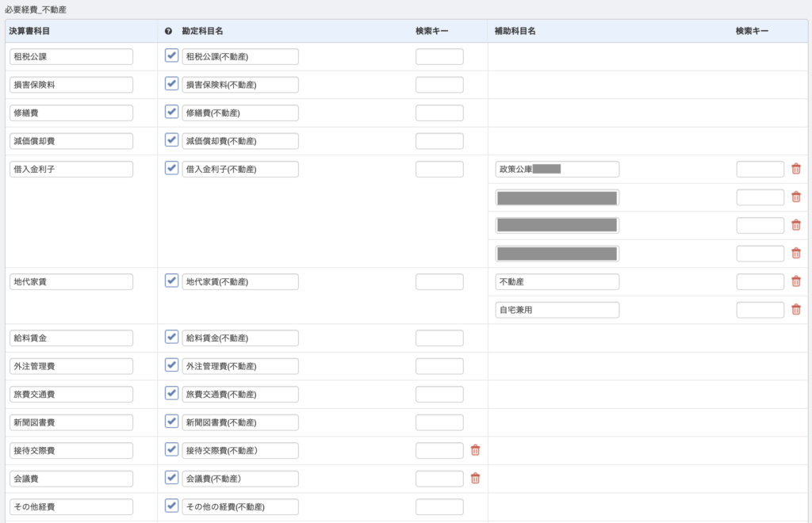Delete the second 借入金利子 sub-account row
This screenshot has width=812, height=523.
pyautogui.click(x=796, y=197)
